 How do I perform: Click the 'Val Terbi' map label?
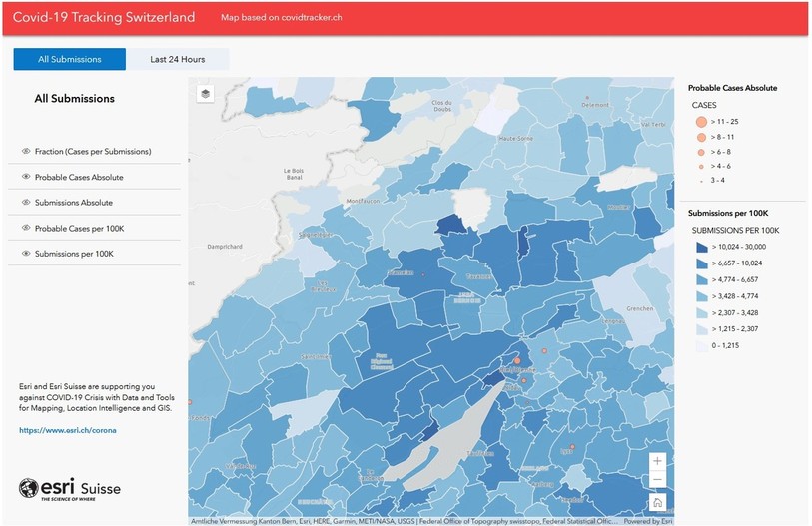(x=653, y=124)
